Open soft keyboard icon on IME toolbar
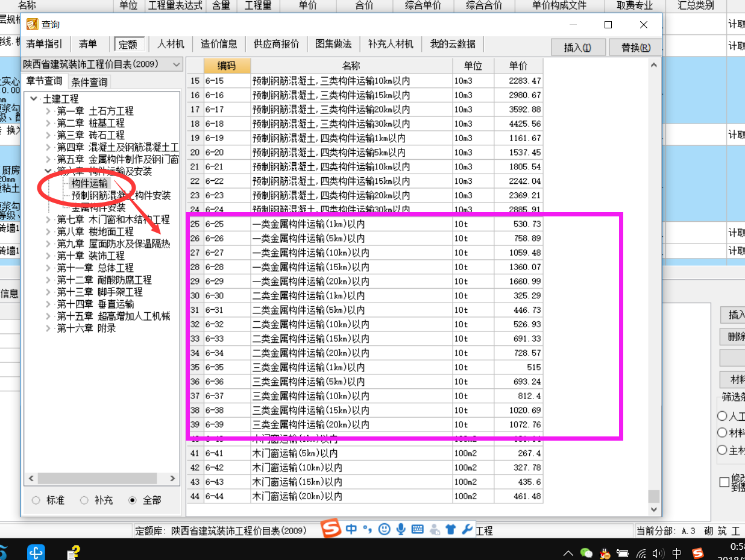Image resolution: width=745 pixels, height=560 pixels. tap(417, 529)
